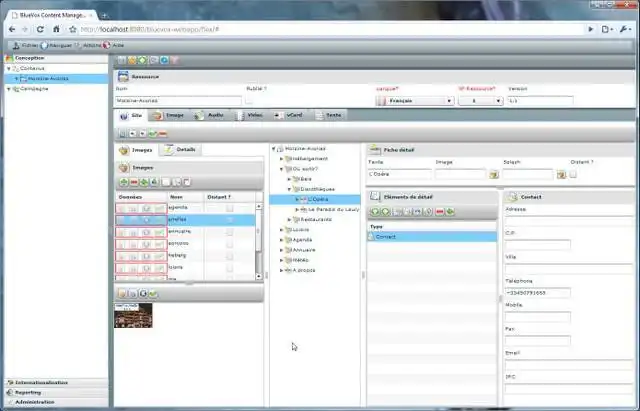This screenshot has width=640, height=411.
Task: Switch to the vCard tab
Action: tap(289, 116)
